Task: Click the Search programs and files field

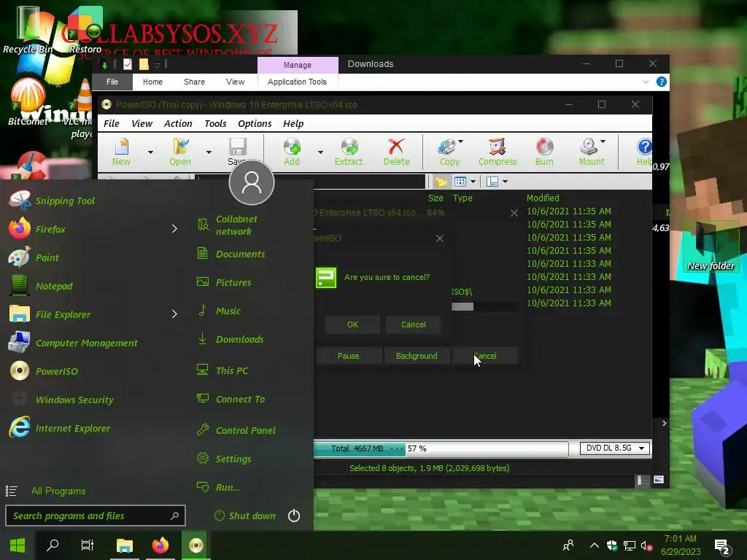Action: click(96, 516)
